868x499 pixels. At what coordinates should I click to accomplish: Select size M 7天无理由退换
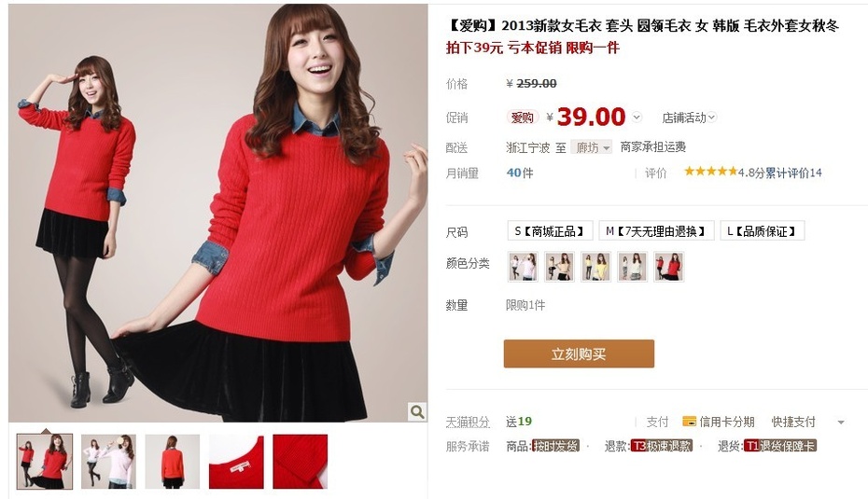tap(656, 230)
